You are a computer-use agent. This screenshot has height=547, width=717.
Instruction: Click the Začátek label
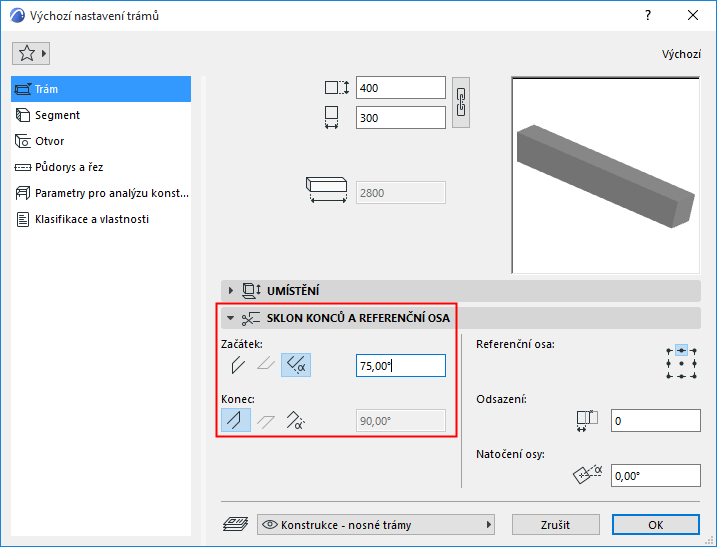[242, 344]
